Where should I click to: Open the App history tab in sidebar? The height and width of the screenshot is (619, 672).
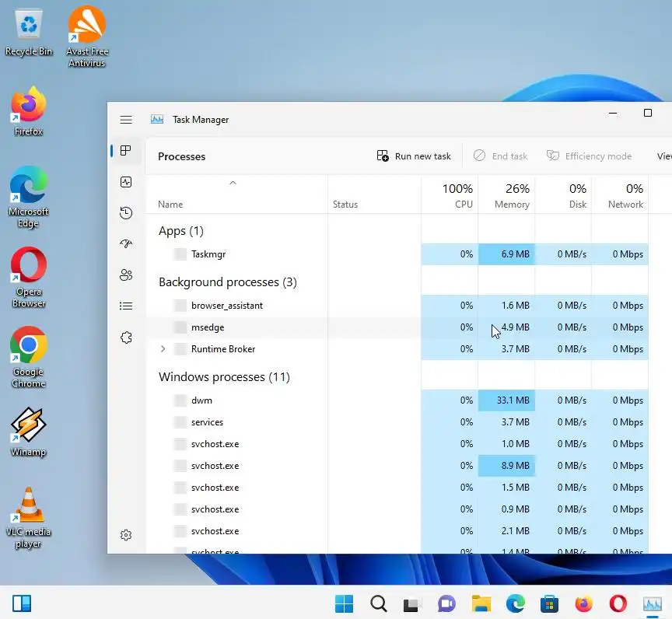click(x=126, y=213)
